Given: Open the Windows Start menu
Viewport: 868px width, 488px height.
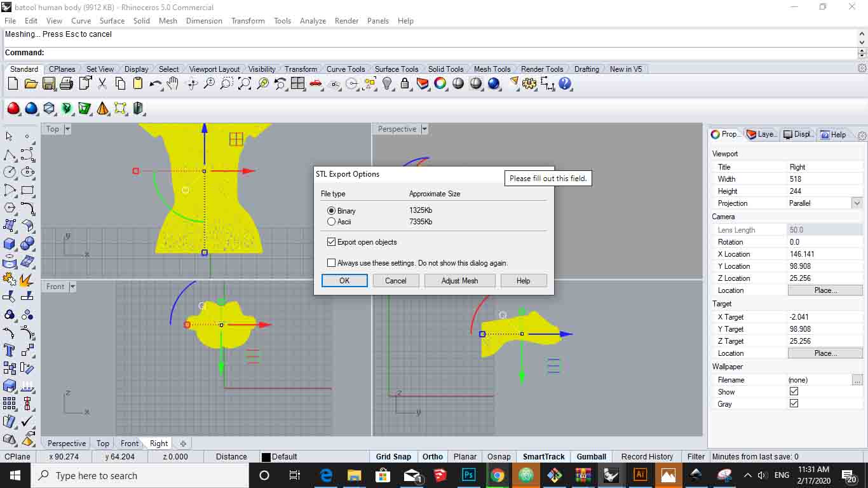Looking at the screenshot, I should (15, 475).
